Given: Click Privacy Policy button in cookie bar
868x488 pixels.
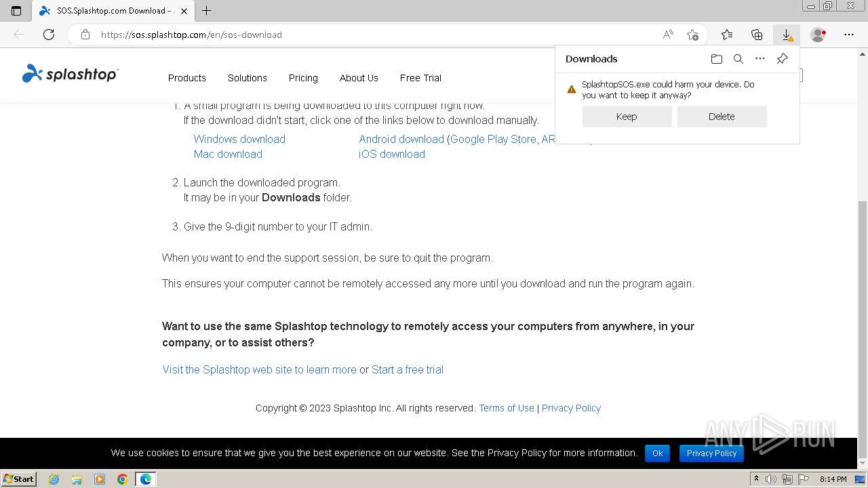Looking at the screenshot, I should click(711, 453).
